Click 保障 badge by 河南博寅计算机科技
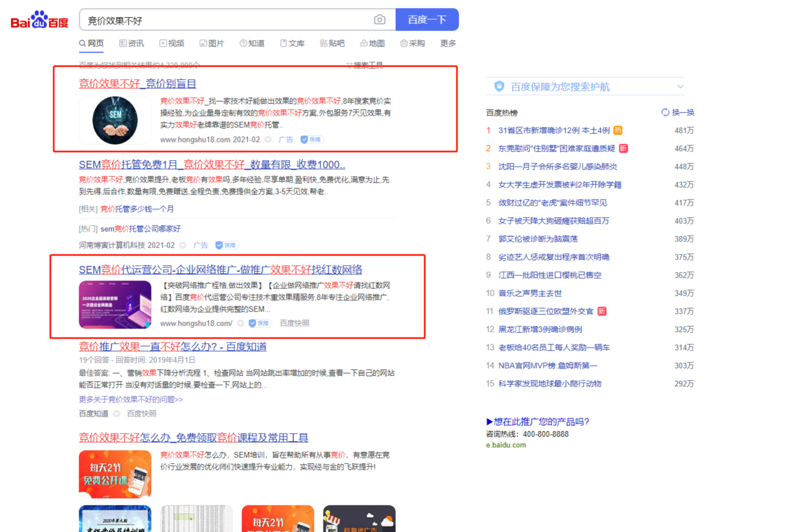 click(x=226, y=245)
